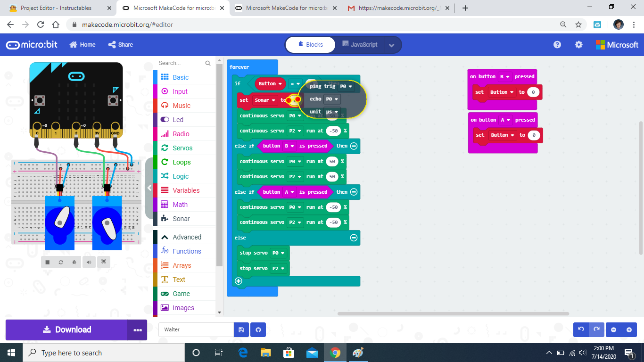Zoom out of the workspace

(614, 329)
